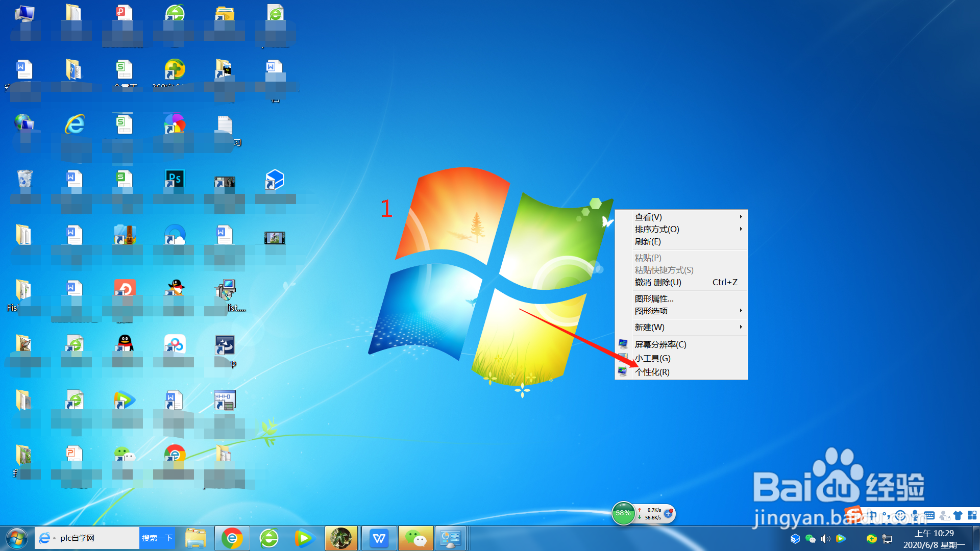Open the Photoshop desktop shortcut
The height and width of the screenshot is (551, 980).
click(x=175, y=180)
